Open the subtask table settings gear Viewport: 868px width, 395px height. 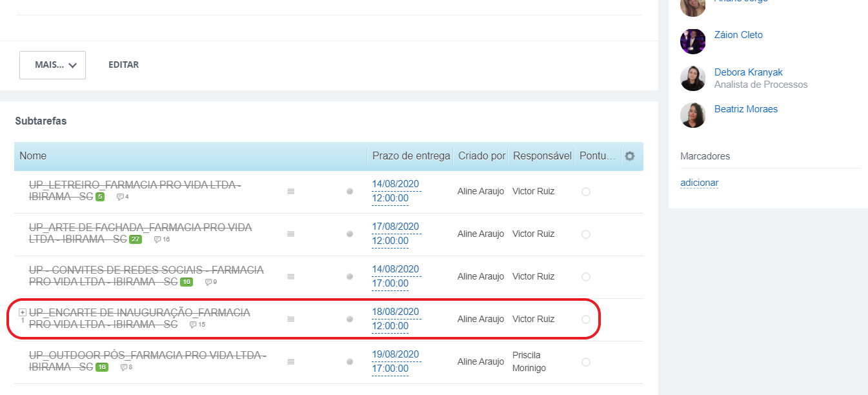click(630, 156)
